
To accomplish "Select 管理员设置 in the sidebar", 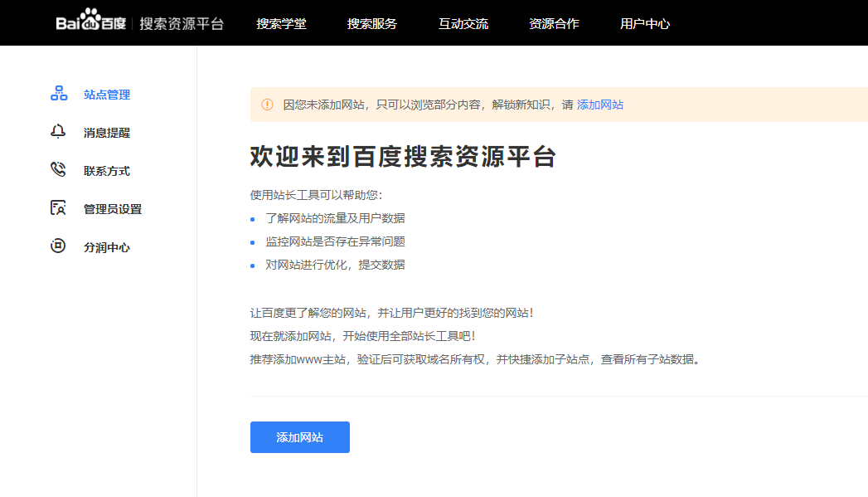I will point(113,209).
